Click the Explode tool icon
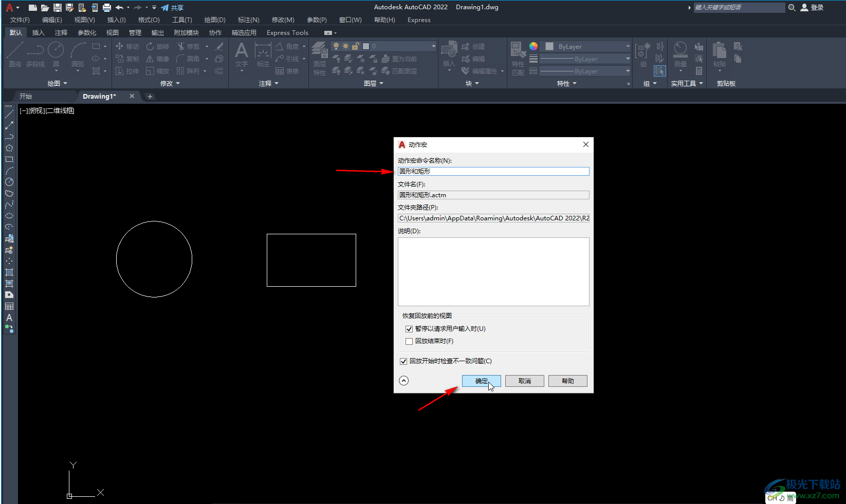The height and width of the screenshot is (504, 846). [219, 59]
